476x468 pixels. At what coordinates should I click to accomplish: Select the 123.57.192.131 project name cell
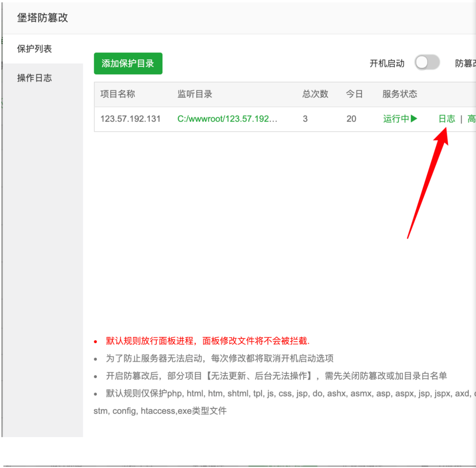[x=130, y=119]
